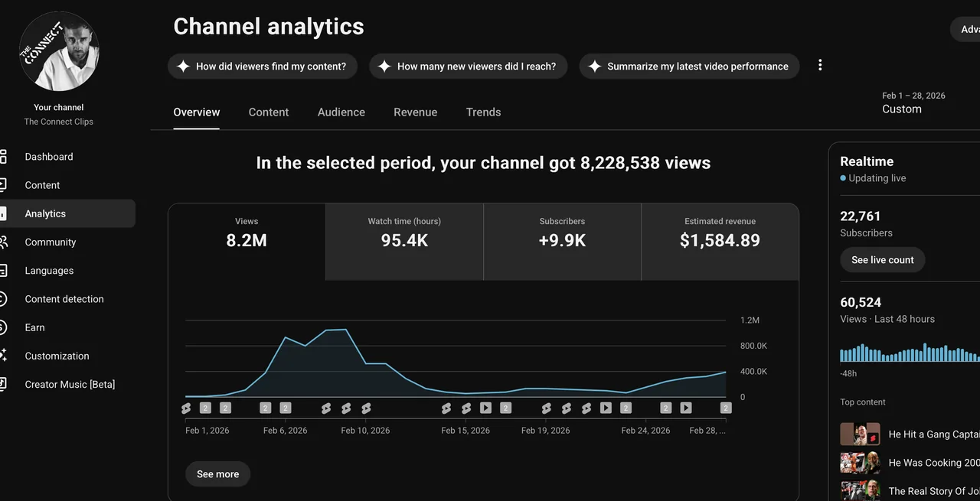Viewport: 980px width, 501px height.
Task: Go to the Trends tab
Action: [483, 112]
